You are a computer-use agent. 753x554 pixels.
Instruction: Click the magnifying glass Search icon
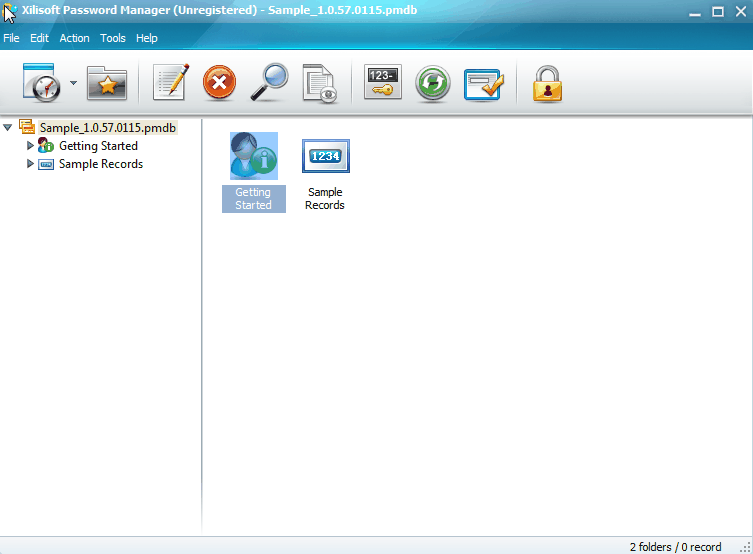click(x=269, y=82)
